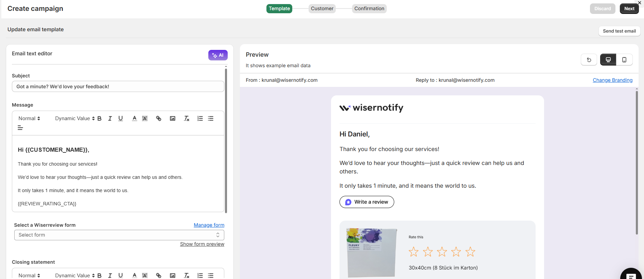Switch preview to mobile view
Screen dimensions: 644x279
click(x=624, y=60)
